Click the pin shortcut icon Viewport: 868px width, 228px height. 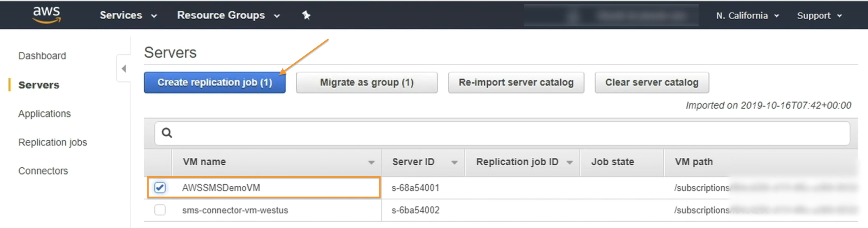click(306, 15)
